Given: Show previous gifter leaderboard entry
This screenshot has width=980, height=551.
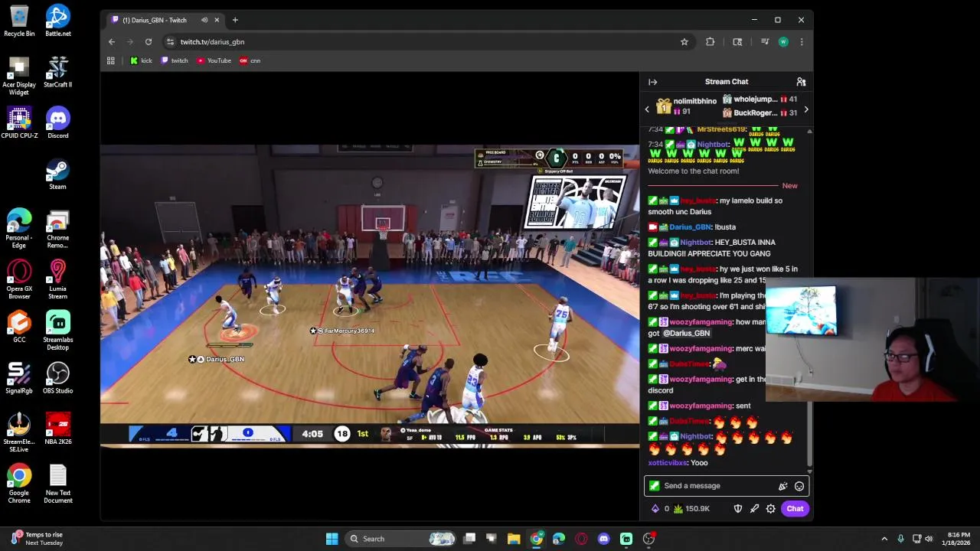Looking at the screenshot, I should coord(647,109).
